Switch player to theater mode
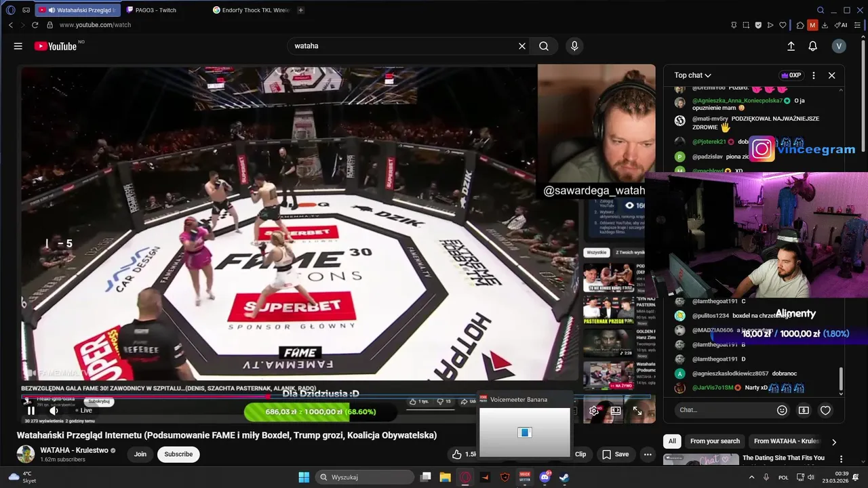The height and width of the screenshot is (488, 868). click(x=616, y=410)
